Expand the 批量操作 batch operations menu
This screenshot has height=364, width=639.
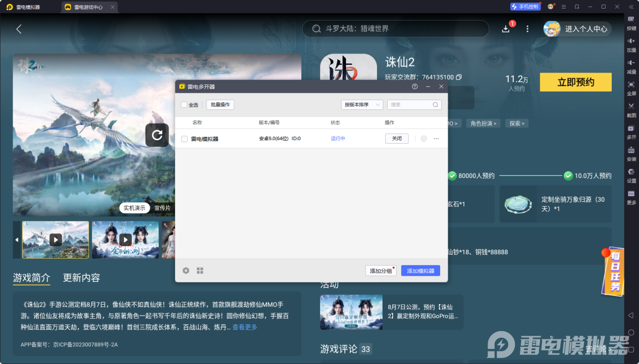coord(220,105)
